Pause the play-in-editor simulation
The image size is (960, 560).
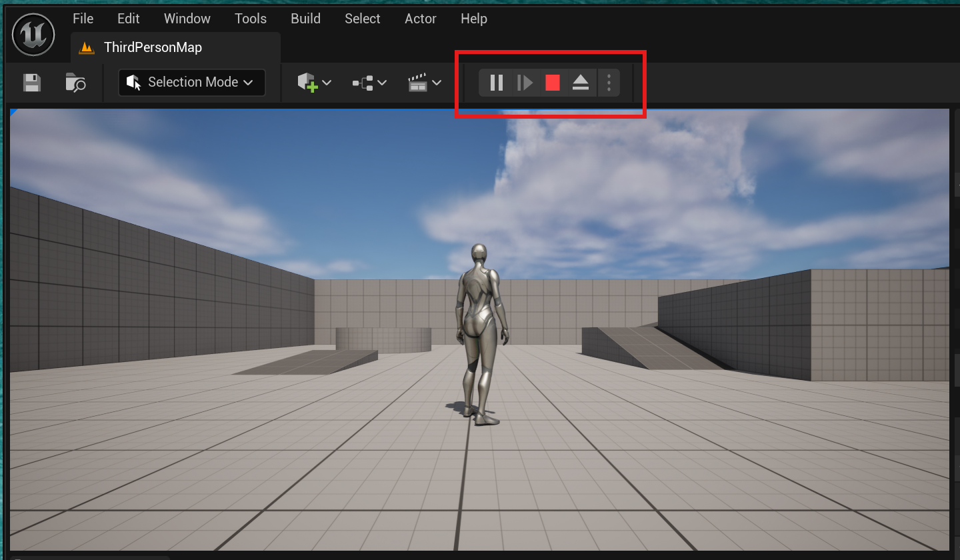point(497,83)
